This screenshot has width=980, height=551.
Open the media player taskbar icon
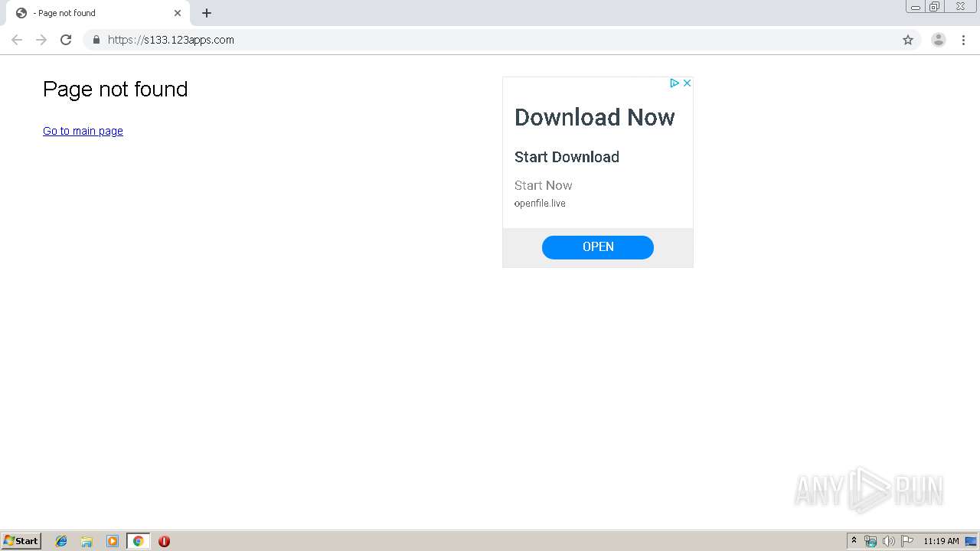click(x=113, y=541)
